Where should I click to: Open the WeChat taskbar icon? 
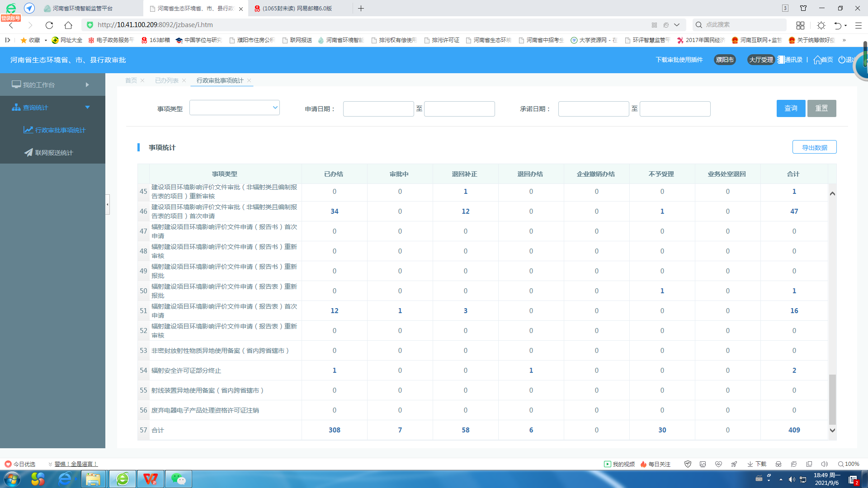(x=179, y=479)
